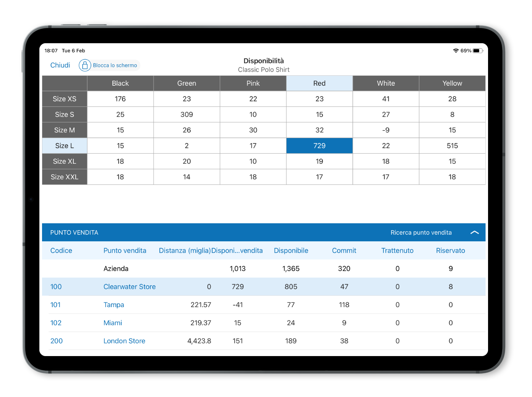Select the Size XS row header
This screenshot has height=397, width=532.
[x=65, y=99]
